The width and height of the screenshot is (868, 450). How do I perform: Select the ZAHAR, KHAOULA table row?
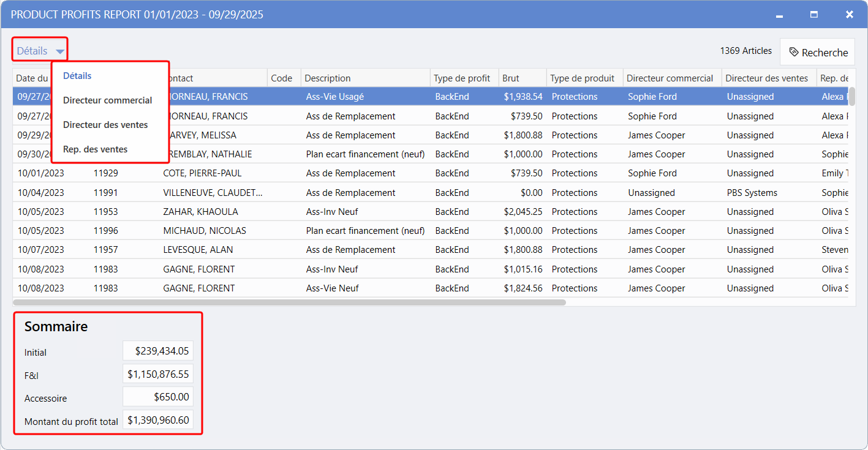pyautogui.click(x=200, y=212)
